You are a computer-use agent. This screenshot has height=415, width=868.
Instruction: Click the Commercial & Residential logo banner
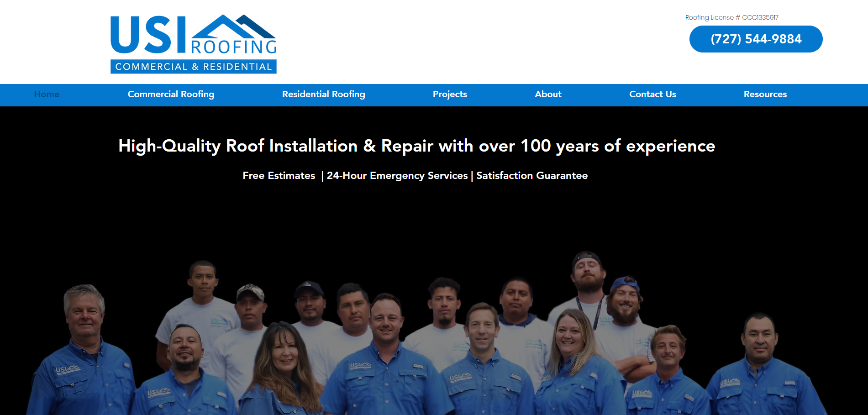point(193,67)
